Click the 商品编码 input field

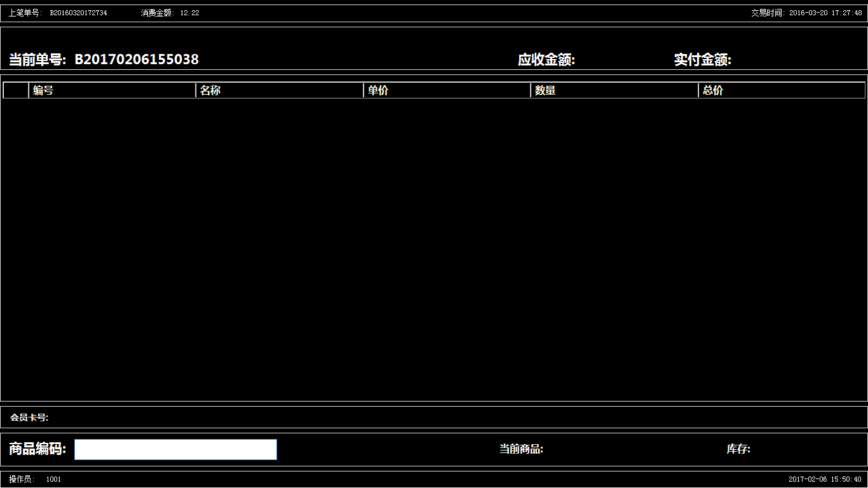[175, 449]
